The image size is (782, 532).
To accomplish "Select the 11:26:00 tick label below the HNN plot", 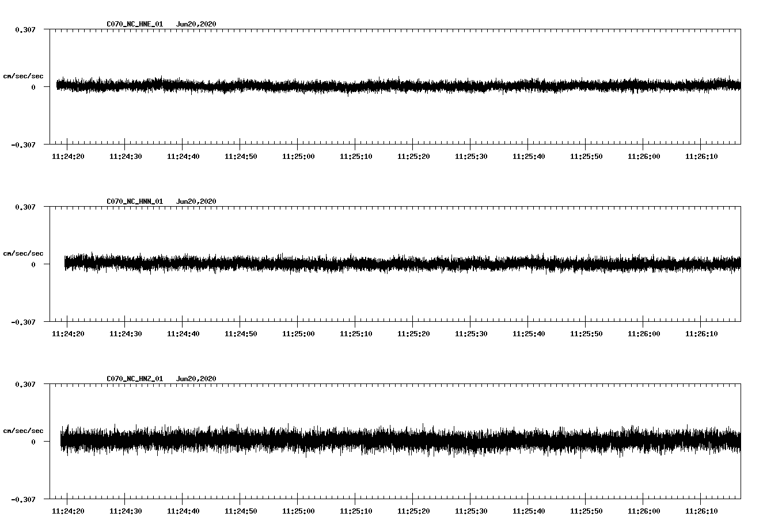I will pos(644,334).
